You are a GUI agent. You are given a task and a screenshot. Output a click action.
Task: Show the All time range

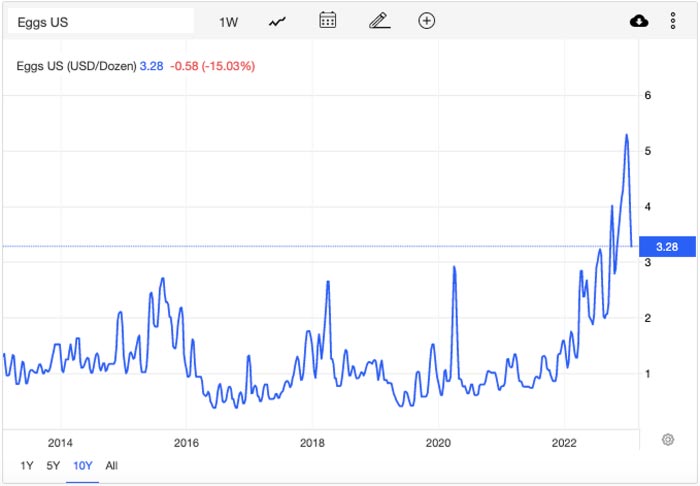click(112, 465)
